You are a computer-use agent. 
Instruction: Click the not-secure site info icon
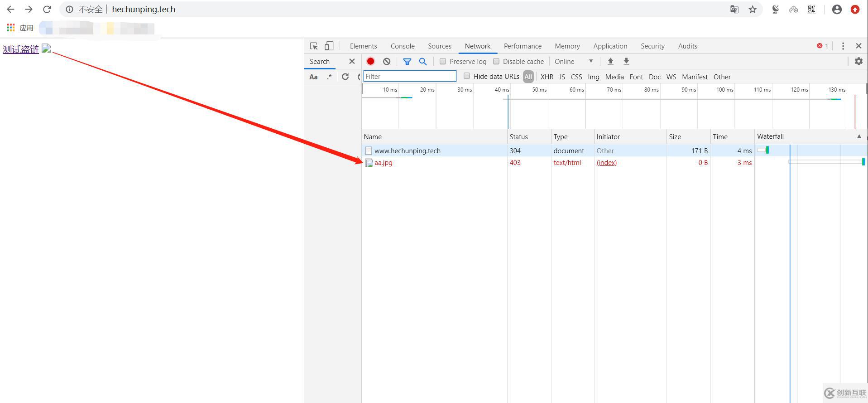click(x=69, y=9)
